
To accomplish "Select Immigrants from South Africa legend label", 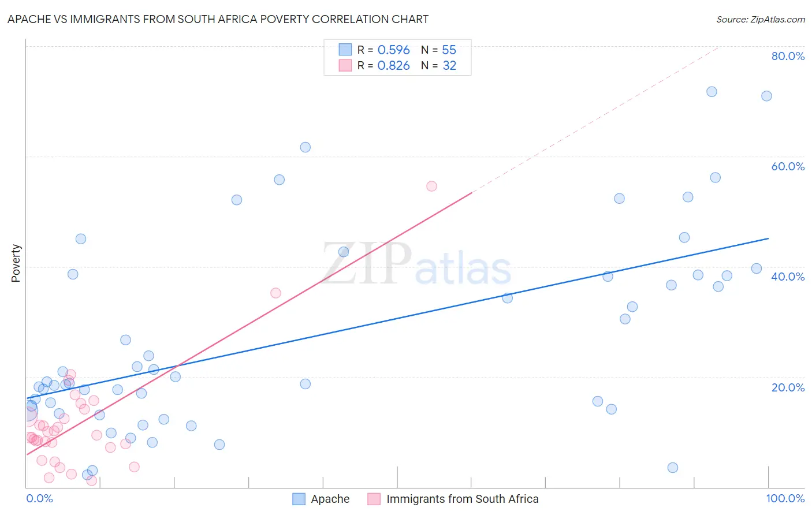I will [x=463, y=499].
